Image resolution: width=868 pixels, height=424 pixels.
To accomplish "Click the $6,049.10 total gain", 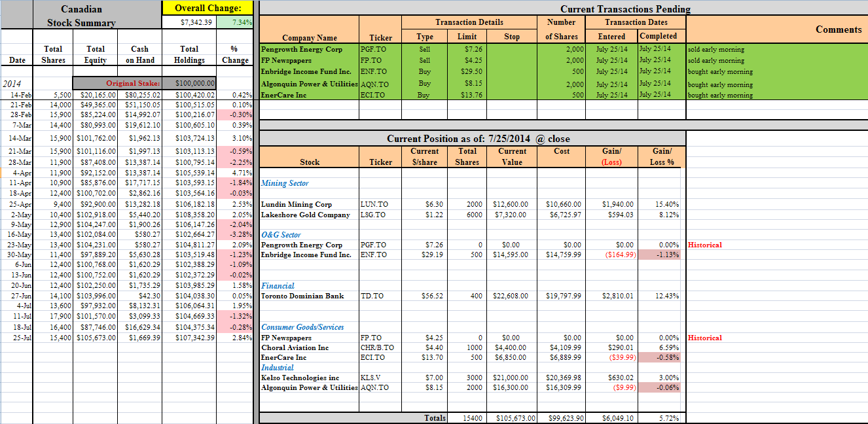I will point(617,417).
